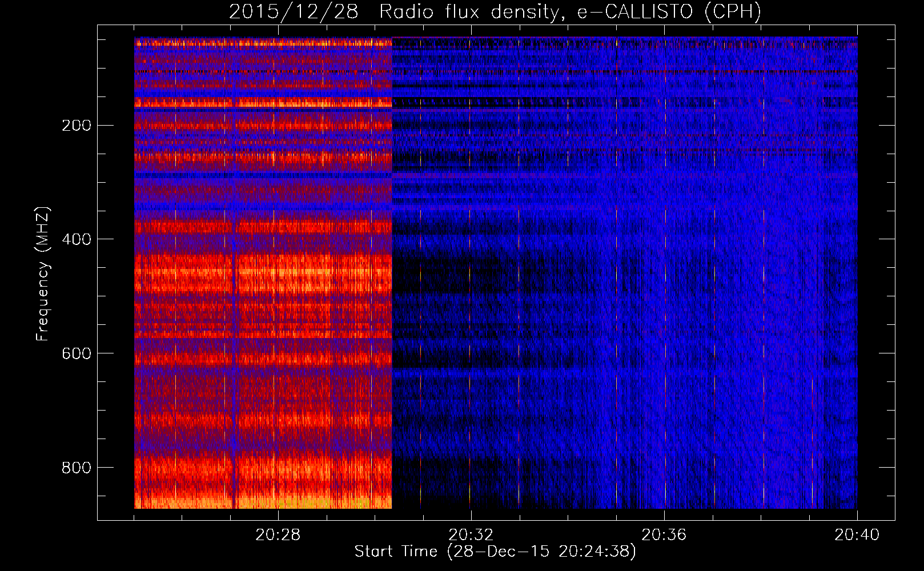
Task: Click the 20:36 time tick label
Action: pos(664,535)
